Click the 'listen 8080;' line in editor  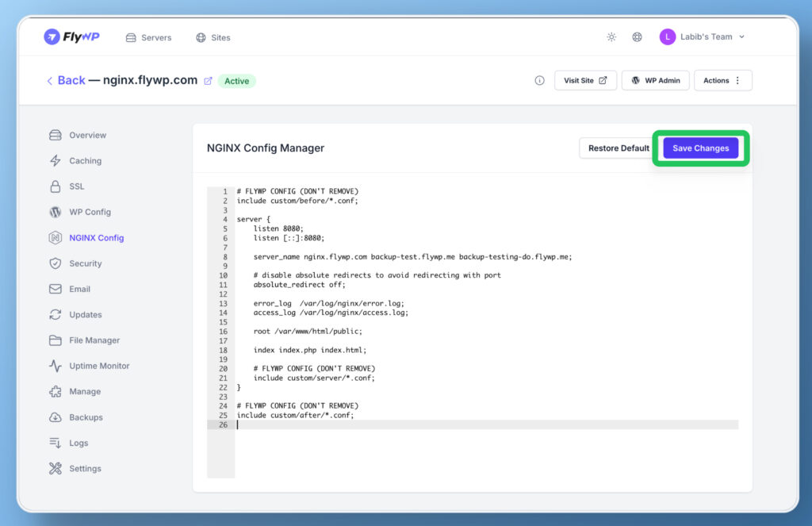[278, 228]
